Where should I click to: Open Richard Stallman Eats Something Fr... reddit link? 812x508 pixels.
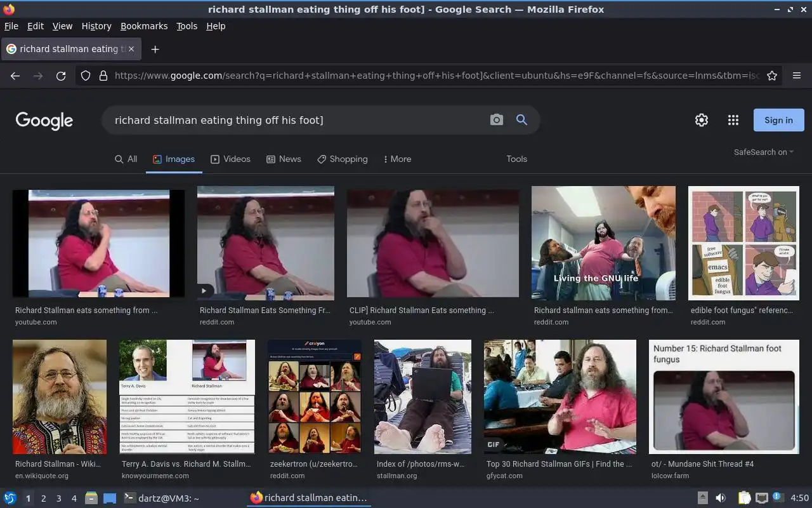265,311
